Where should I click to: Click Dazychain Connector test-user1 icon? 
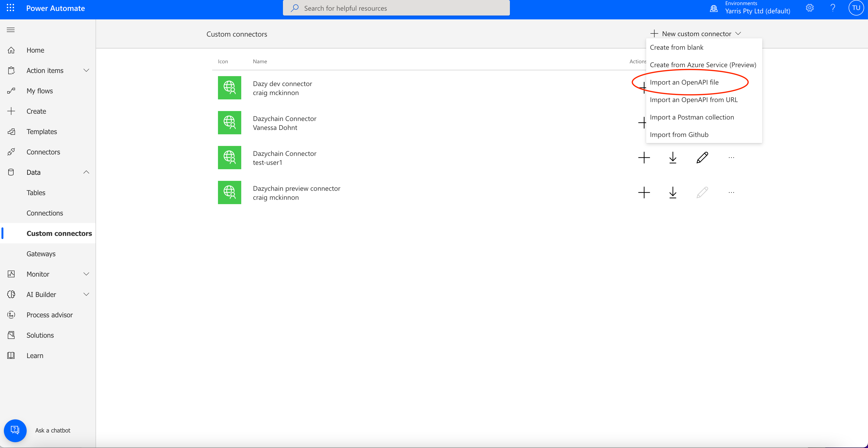point(229,158)
